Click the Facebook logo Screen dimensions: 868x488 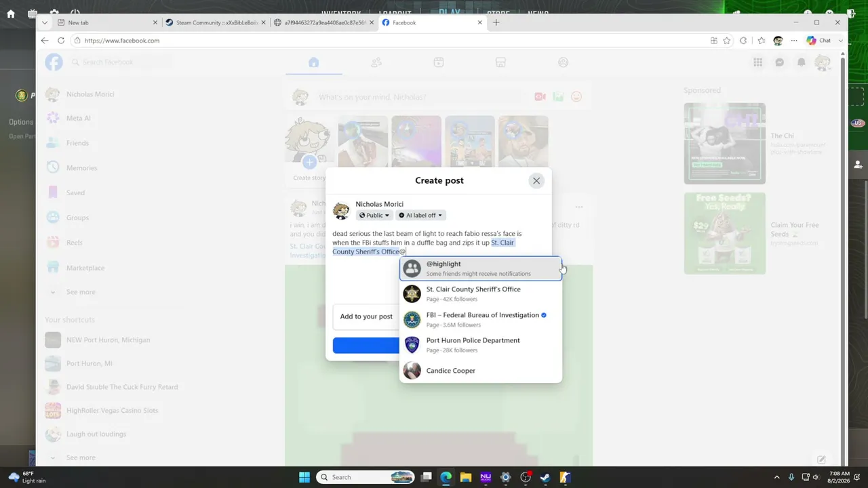(54, 62)
